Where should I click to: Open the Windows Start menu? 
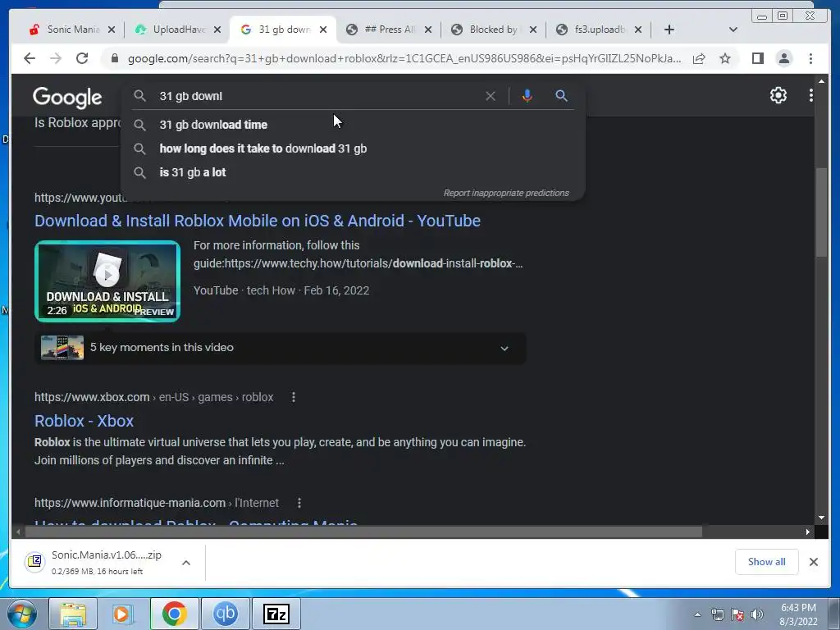tap(21, 614)
